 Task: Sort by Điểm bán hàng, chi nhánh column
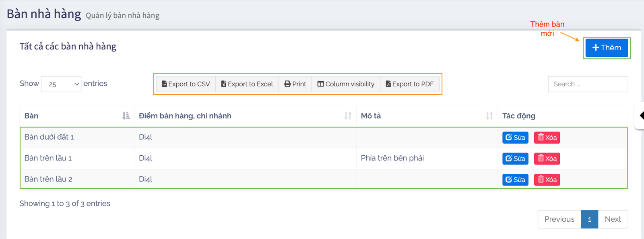coord(348,116)
